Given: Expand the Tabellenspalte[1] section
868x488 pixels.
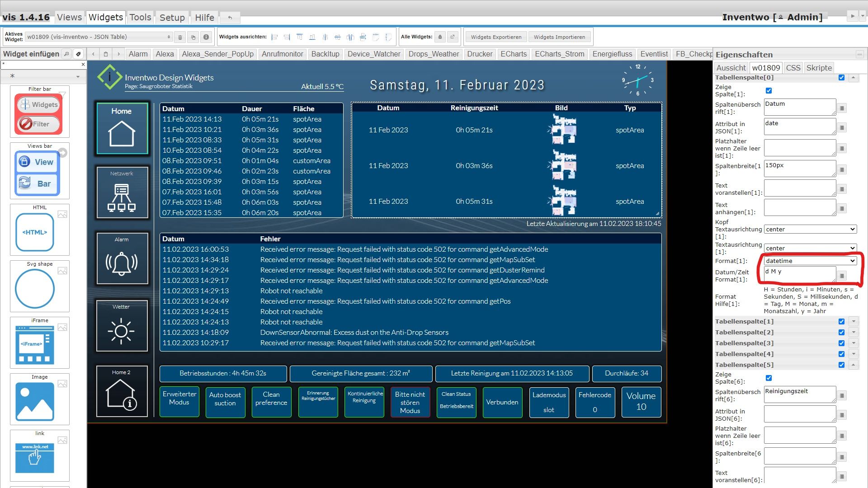Looking at the screenshot, I should coord(853,322).
